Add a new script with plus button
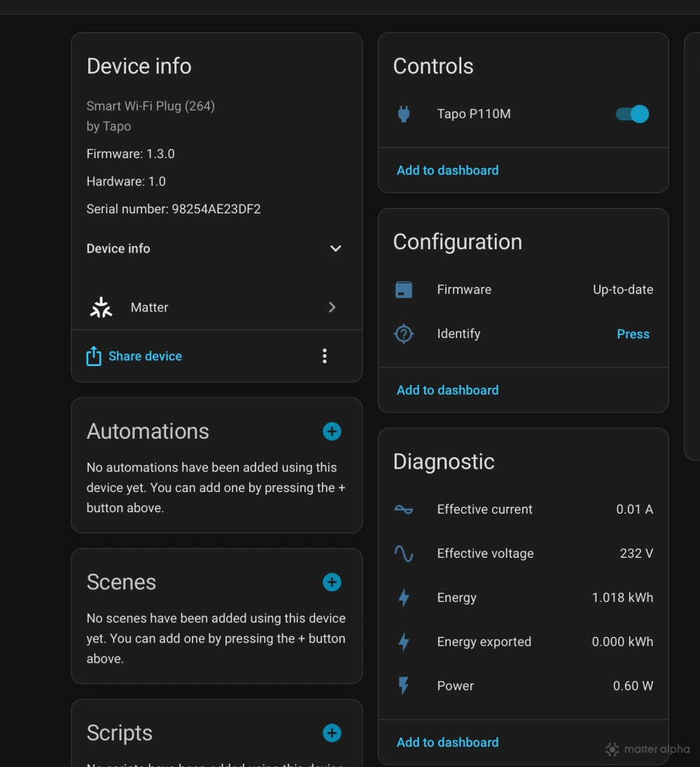 point(332,733)
